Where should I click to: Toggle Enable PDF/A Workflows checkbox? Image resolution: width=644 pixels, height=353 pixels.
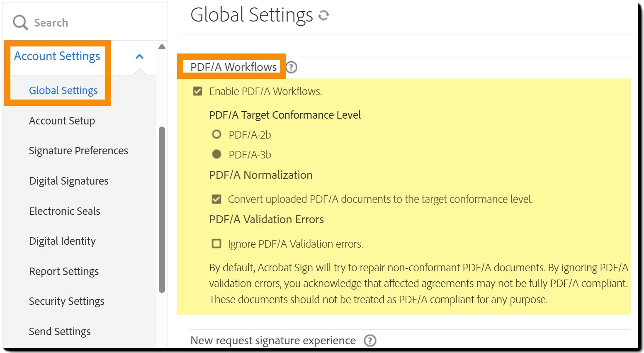pyautogui.click(x=198, y=91)
